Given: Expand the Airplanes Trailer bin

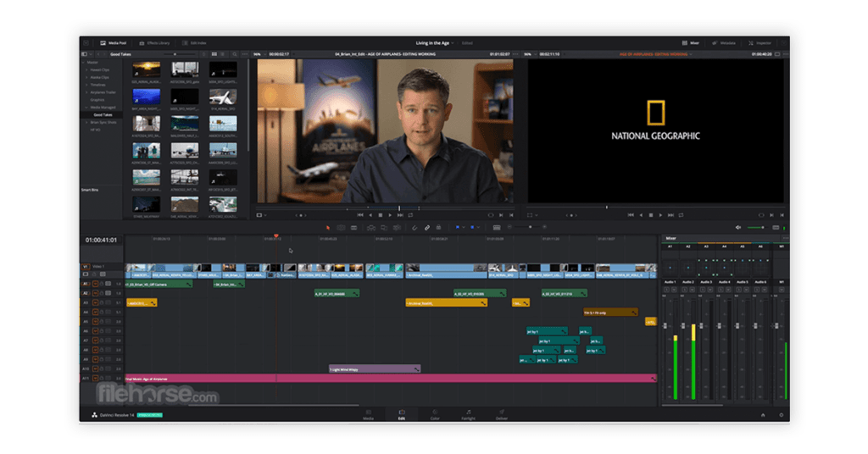Looking at the screenshot, I should pyautogui.click(x=86, y=92).
